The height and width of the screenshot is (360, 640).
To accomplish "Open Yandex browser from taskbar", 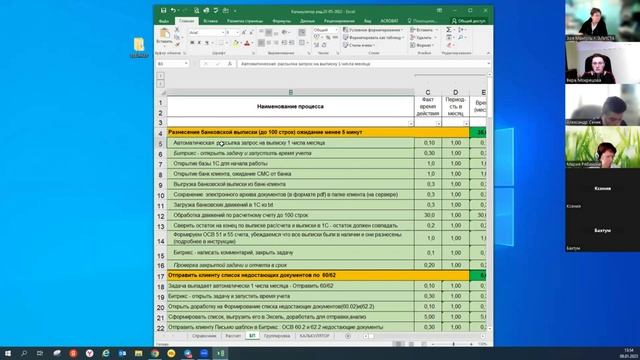I will point(89,353).
